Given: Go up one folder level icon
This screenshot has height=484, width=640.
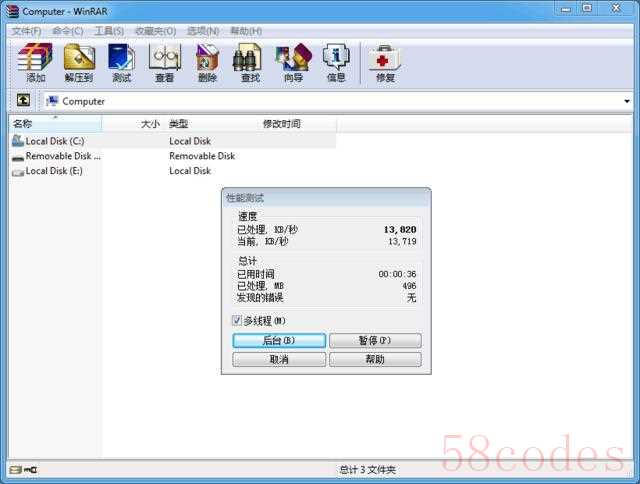Looking at the screenshot, I should point(23,100).
